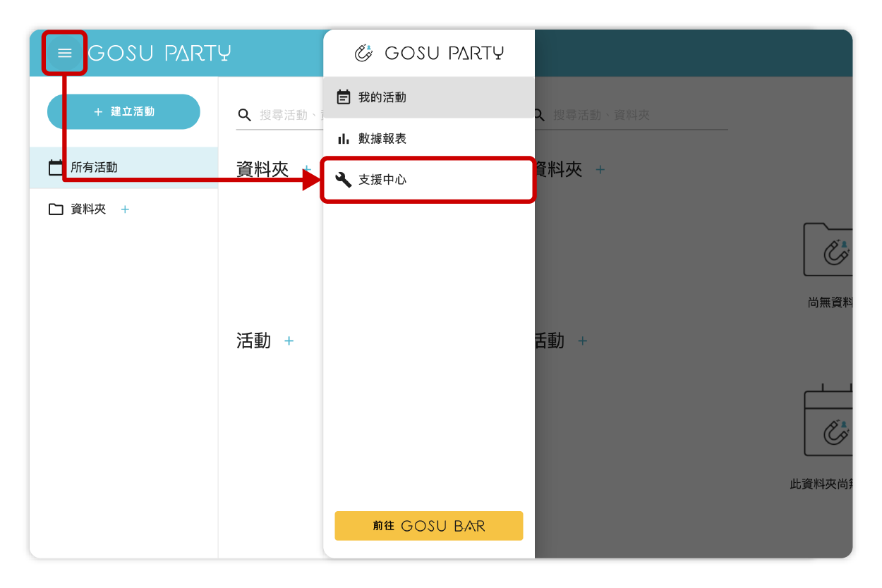Viewport: 882px width, 588px height.
Task: Click the calendar icon beside 我的活動
Action: [344, 97]
